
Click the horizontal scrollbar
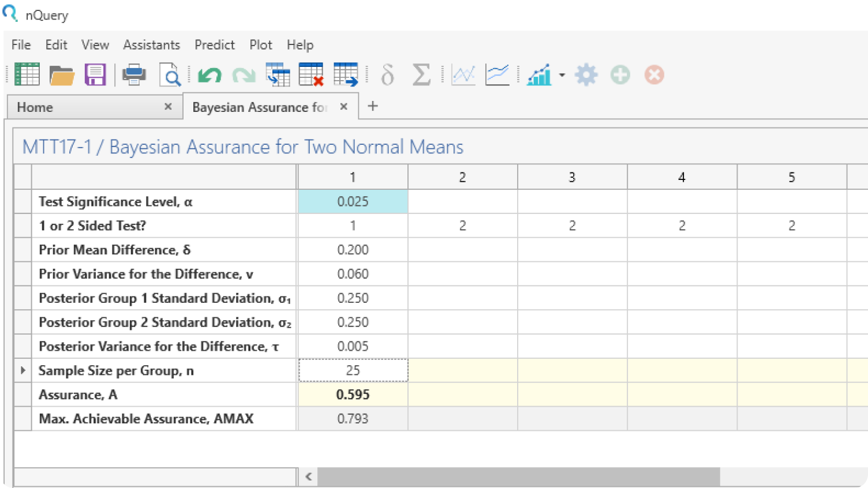pyautogui.click(x=519, y=476)
